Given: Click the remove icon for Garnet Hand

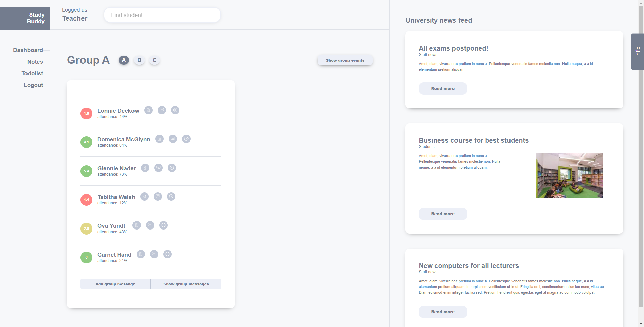Looking at the screenshot, I should coord(167,254).
